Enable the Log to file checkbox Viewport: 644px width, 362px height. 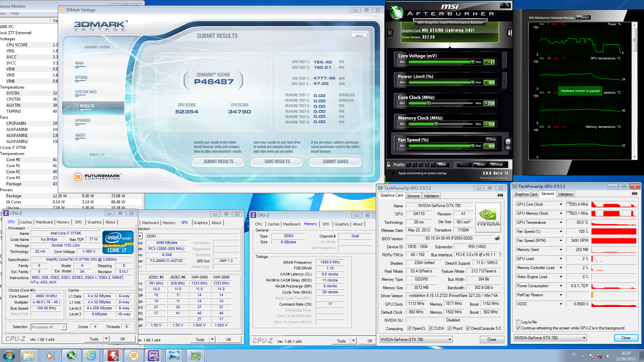(518, 322)
